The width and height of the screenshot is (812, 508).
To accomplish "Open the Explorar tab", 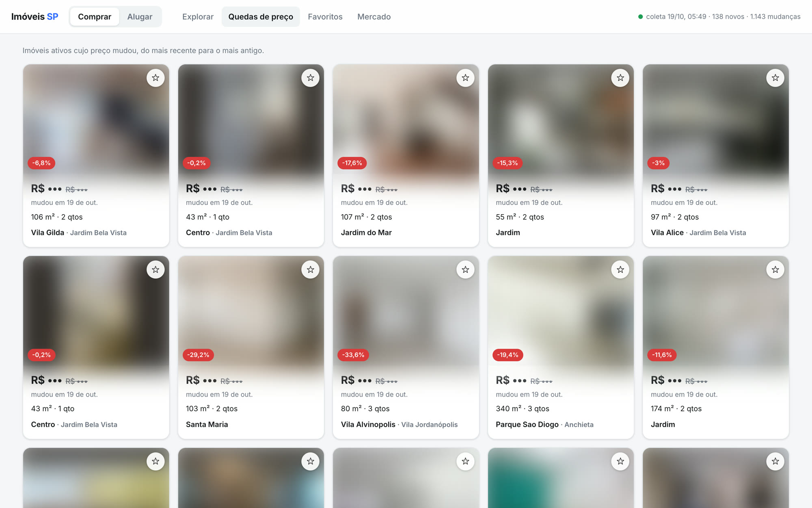I will [x=198, y=17].
